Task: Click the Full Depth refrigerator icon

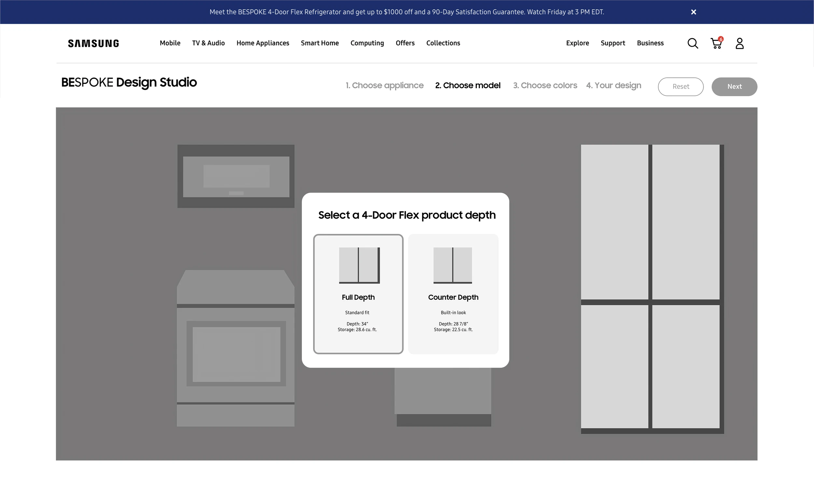Action: coord(359,265)
